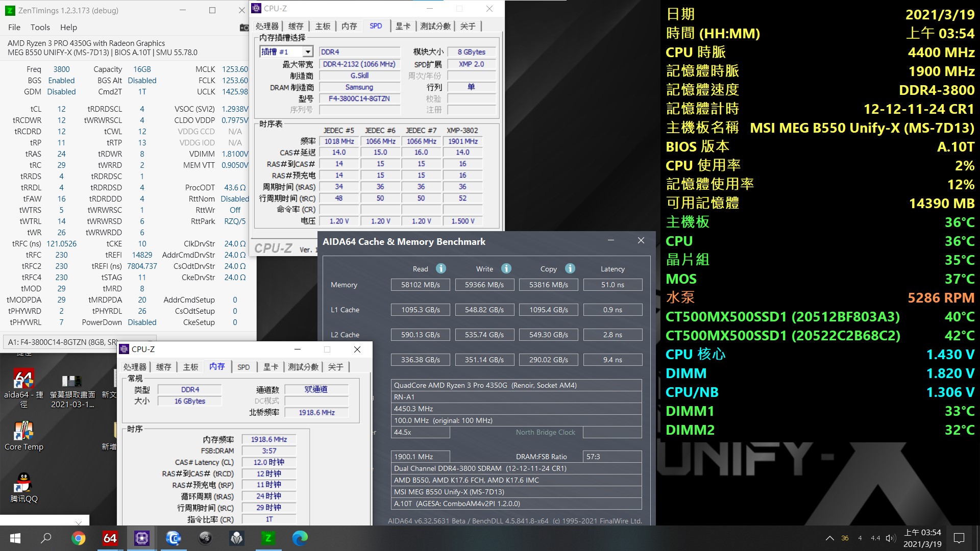This screenshot has width=980, height=551.
Task: Open the taskbar search magnifier
Action: [x=46, y=538]
